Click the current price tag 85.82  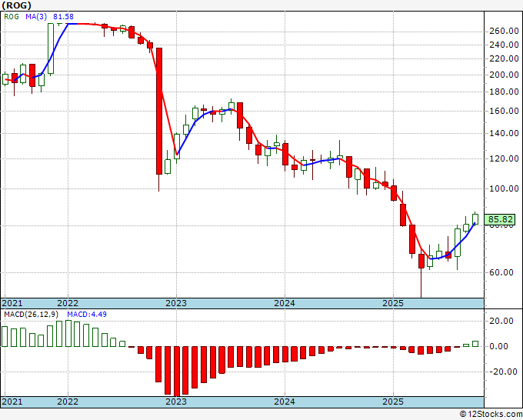pos(500,219)
